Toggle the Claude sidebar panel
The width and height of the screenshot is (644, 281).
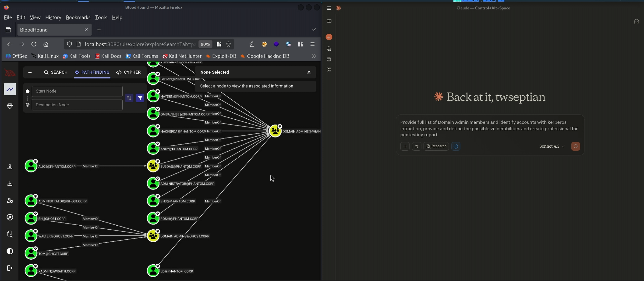click(x=329, y=21)
